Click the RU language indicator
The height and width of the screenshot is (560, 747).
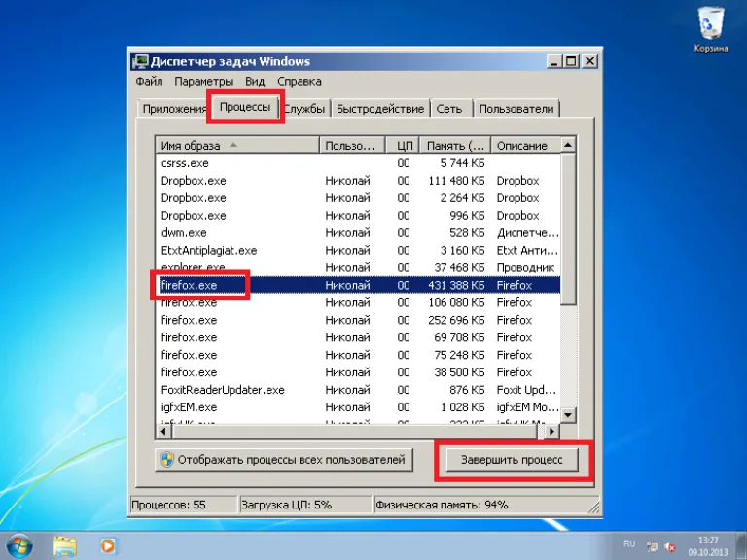pos(629,543)
